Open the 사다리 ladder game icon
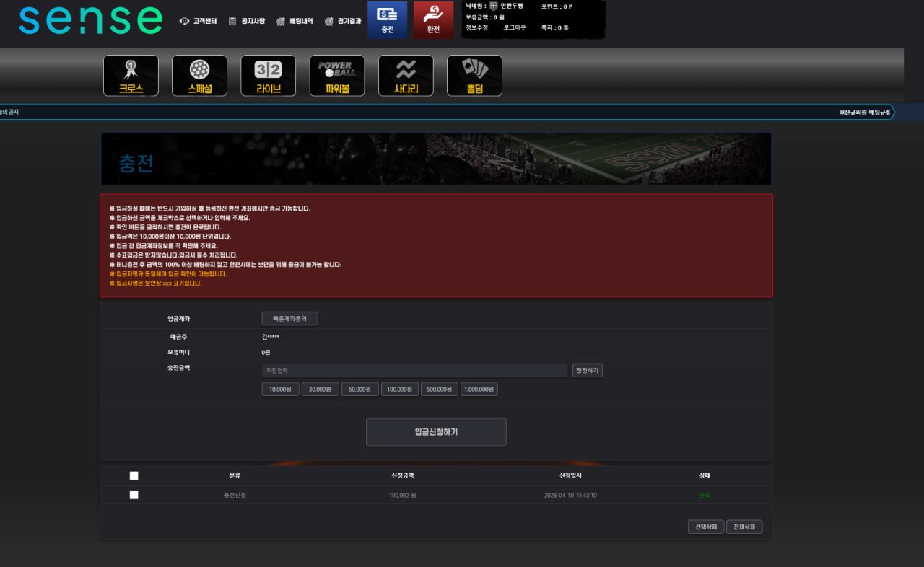 click(x=406, y=76)
